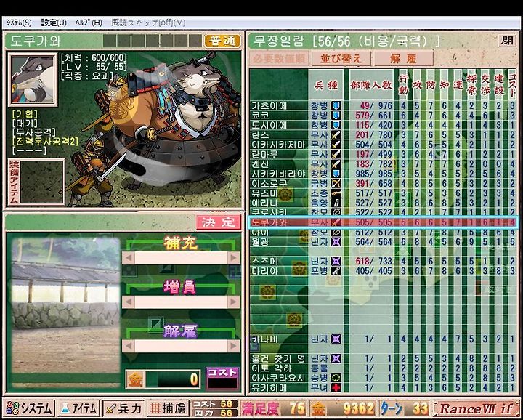Click the 金 9362 gold indicator
Viewport: 523px width, 420px height.
pyautogui.click(x=343, y=408)
